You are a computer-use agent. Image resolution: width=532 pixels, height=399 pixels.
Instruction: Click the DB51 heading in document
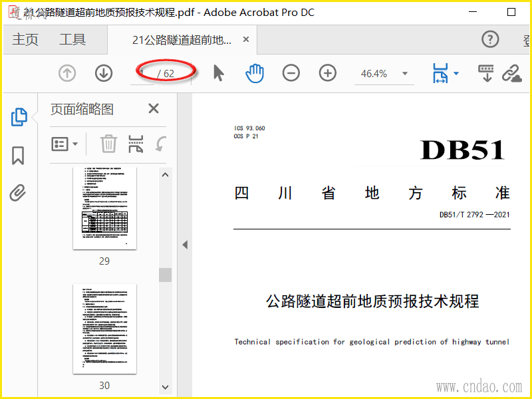[x=463, y=150]
